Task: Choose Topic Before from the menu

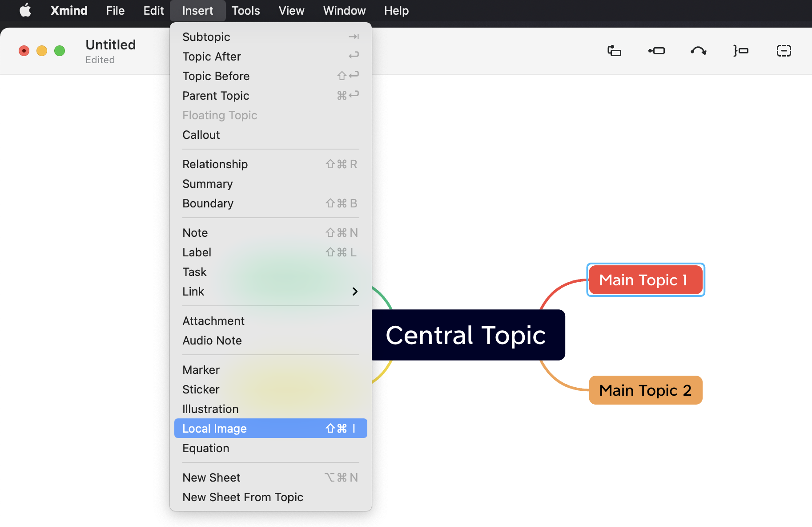Action: (270, 76)
